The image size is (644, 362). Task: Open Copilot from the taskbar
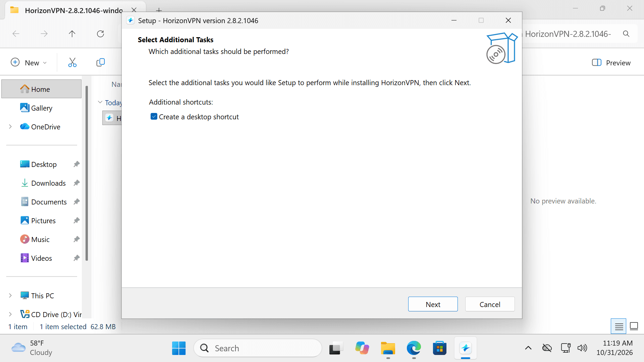[x=362, y=348]
